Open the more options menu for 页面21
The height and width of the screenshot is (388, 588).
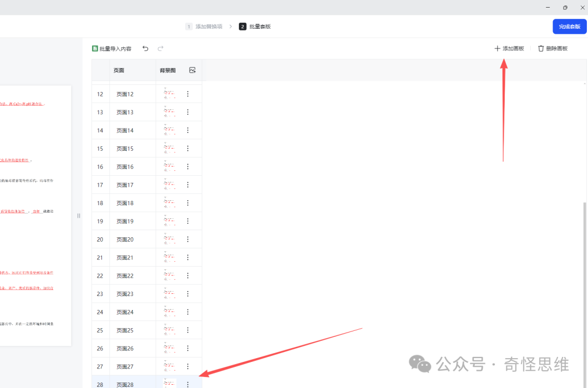pos(188,257)
